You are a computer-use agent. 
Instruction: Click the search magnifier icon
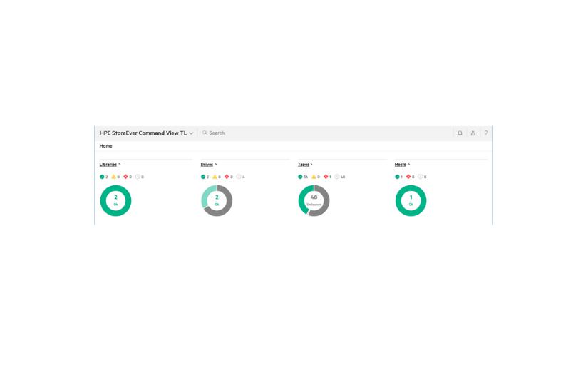tap(205, 133)
